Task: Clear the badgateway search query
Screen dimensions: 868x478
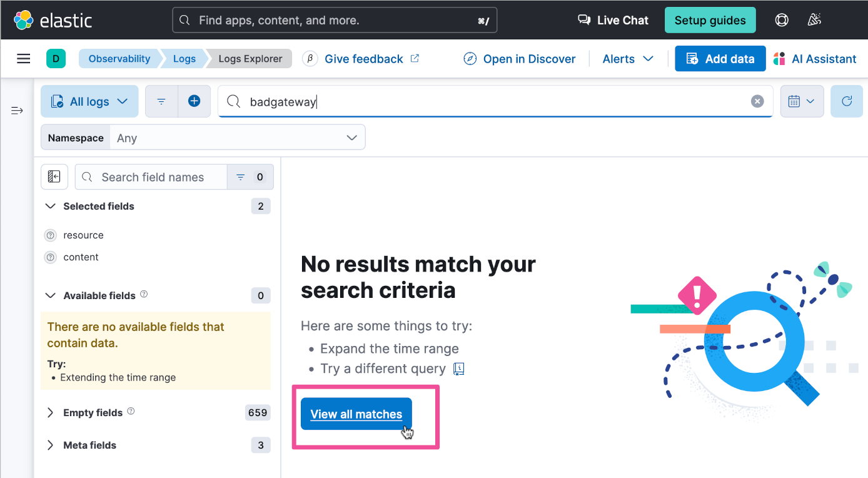Action: (x=757, y=101)
